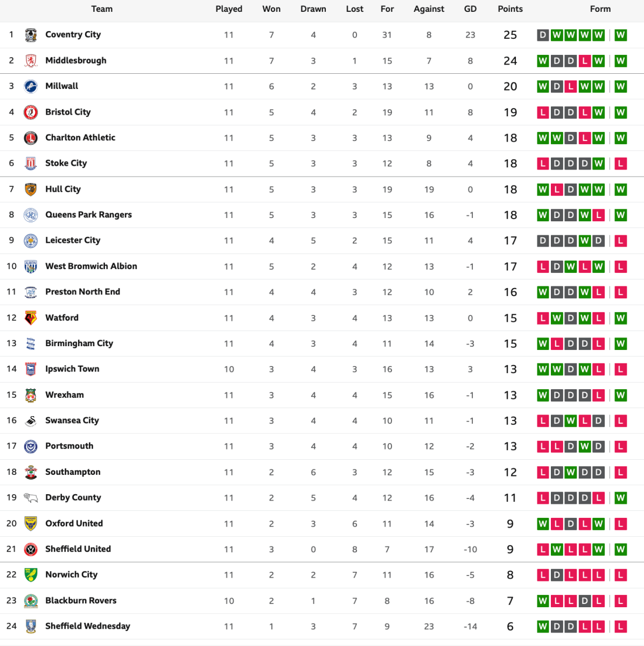Click the Leicester City fox crest
The width and height of the screenshot is (644, 646).
point(31,241)
